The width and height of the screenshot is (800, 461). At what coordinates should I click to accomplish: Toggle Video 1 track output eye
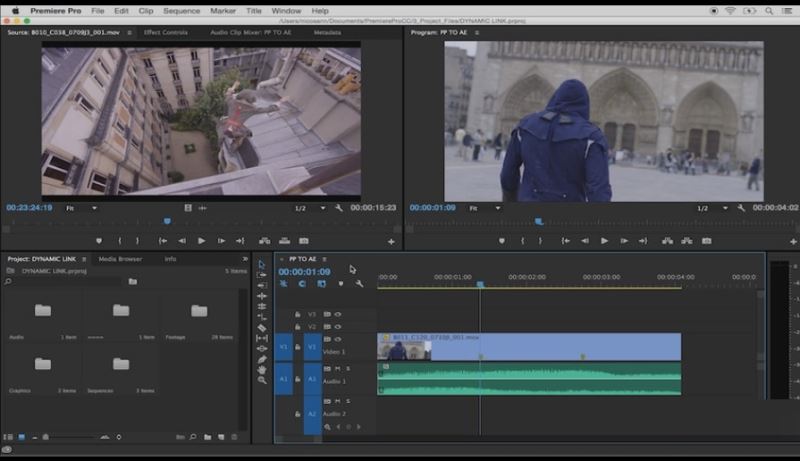click(x=338, y=339)
